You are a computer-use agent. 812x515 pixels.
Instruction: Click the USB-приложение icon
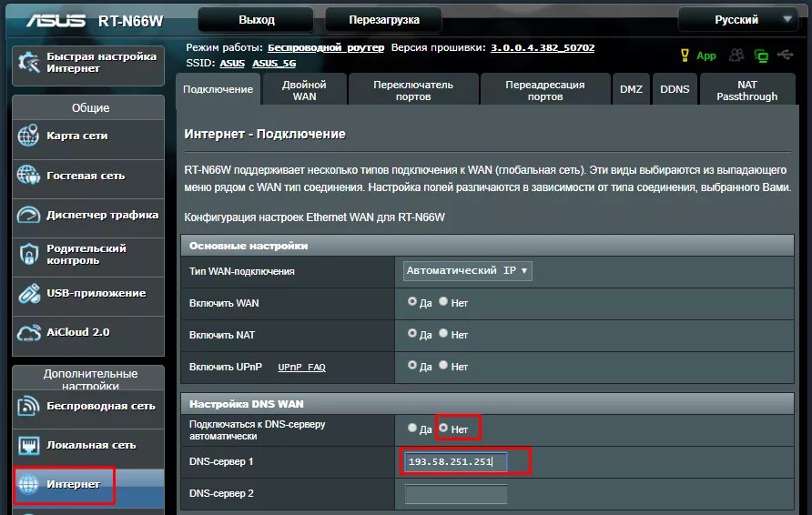pyautogui.click(x=29, y=293)
